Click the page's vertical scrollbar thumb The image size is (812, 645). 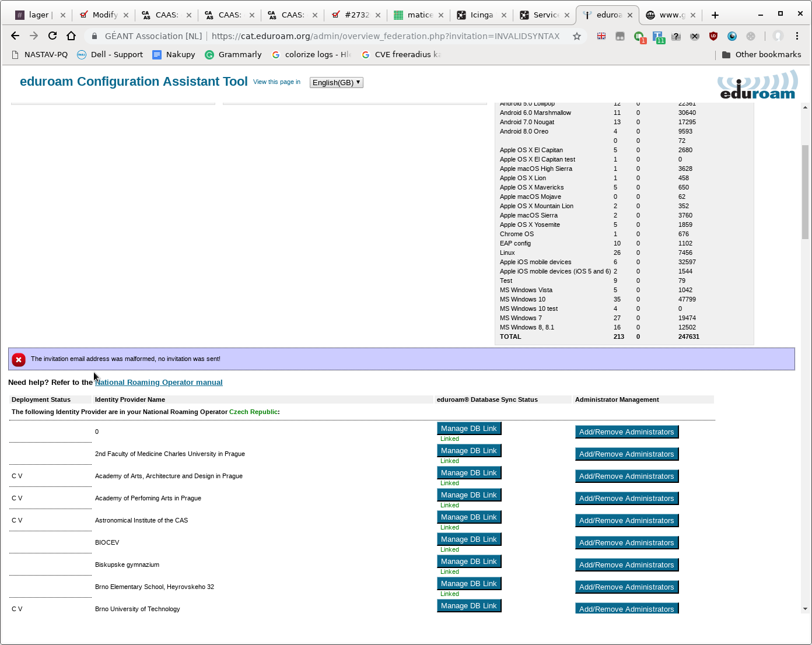[805, 192]
